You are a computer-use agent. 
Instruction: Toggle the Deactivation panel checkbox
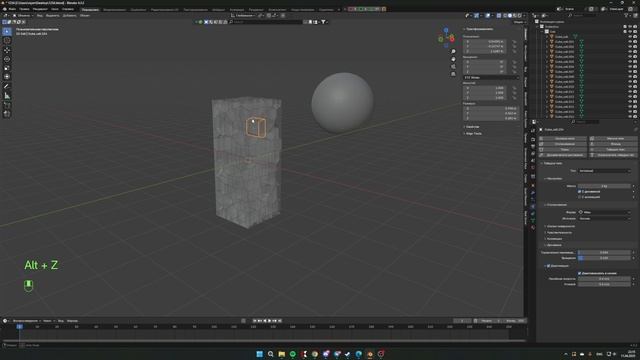point(549,266)
